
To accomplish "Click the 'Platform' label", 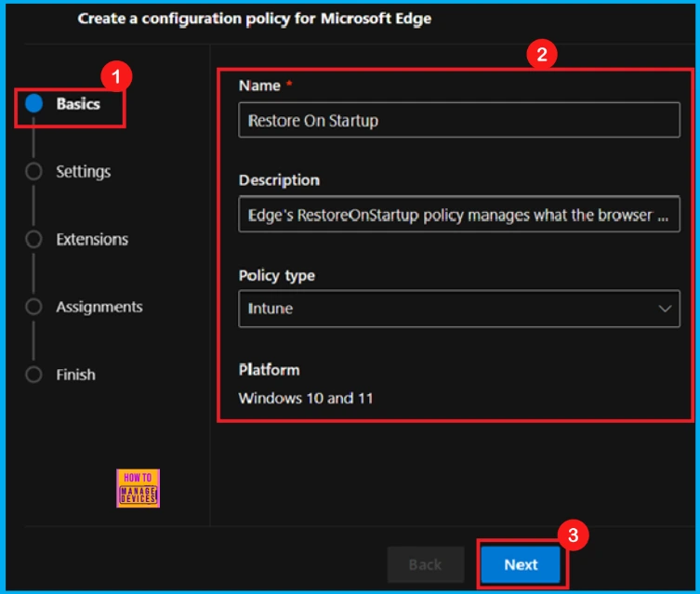I will coord(270,370).
